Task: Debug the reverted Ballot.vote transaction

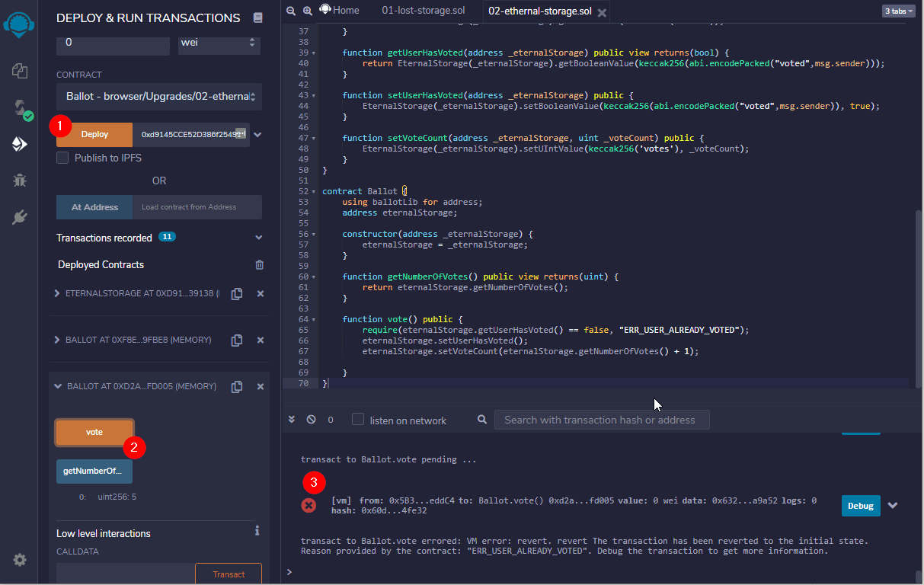Action: coord(861,505)
